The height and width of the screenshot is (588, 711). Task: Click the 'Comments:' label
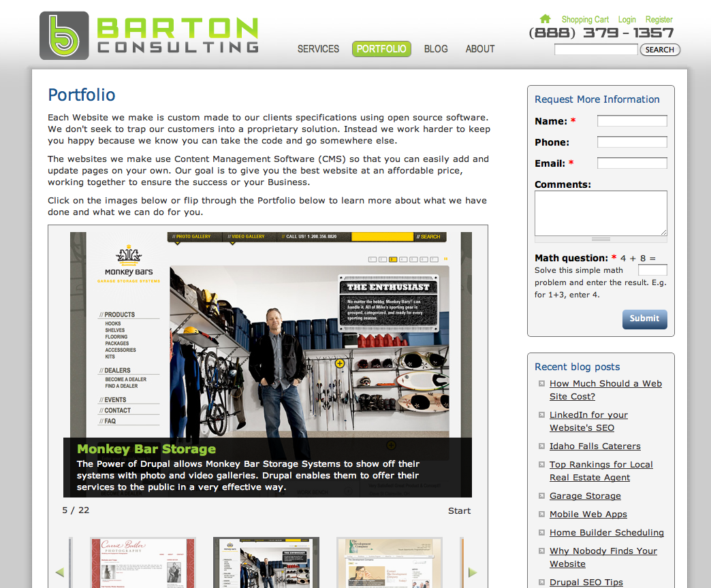click(x=563, y=184)
